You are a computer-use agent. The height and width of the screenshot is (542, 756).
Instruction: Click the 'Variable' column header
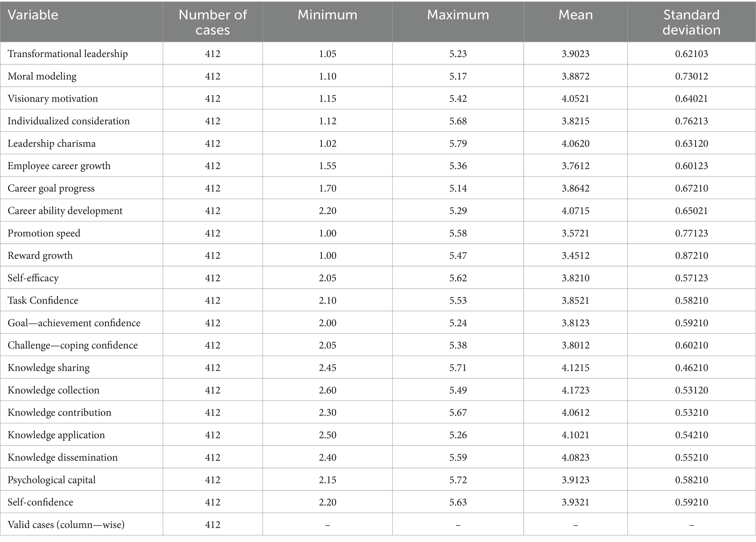(x=33, y=15)
